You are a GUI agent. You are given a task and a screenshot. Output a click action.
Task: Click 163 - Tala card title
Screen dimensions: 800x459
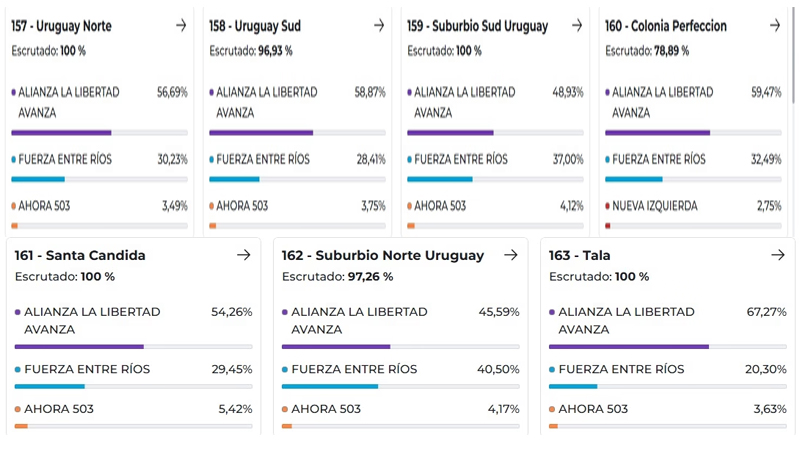(x=580, y=255)
